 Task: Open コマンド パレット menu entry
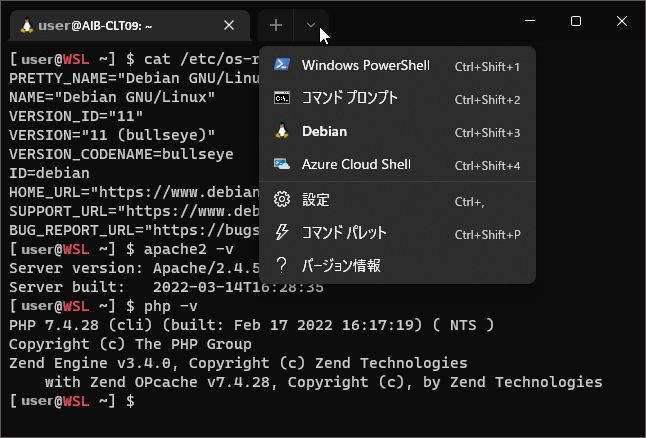point(398,233)
